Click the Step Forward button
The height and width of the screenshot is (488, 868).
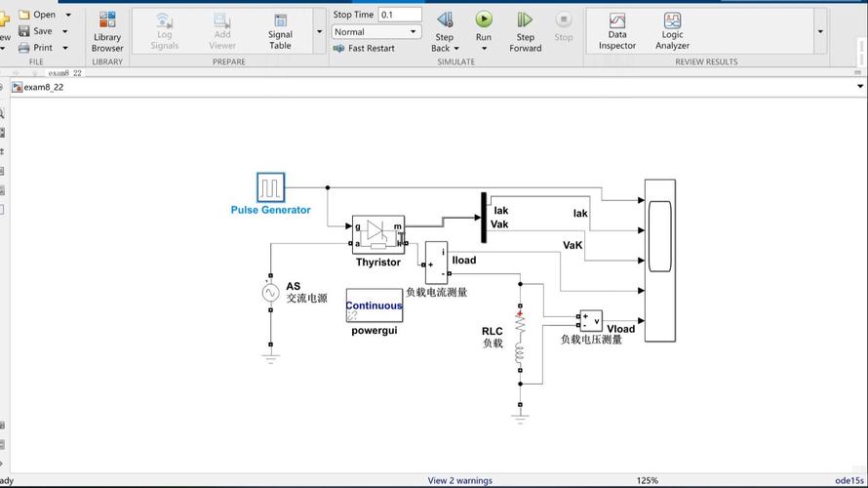[x=525, y=20]
